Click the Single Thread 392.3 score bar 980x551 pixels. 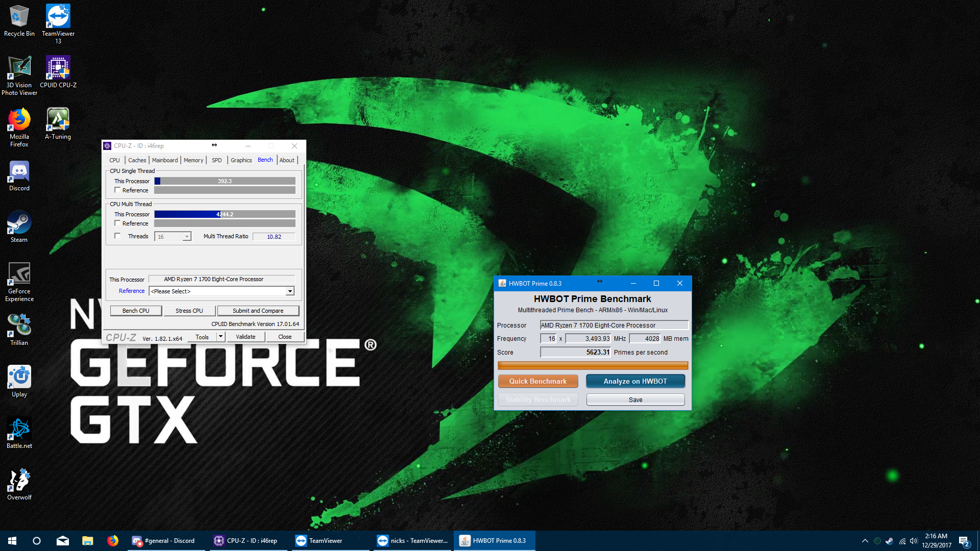pyautogui.click(x=225, y=181)
